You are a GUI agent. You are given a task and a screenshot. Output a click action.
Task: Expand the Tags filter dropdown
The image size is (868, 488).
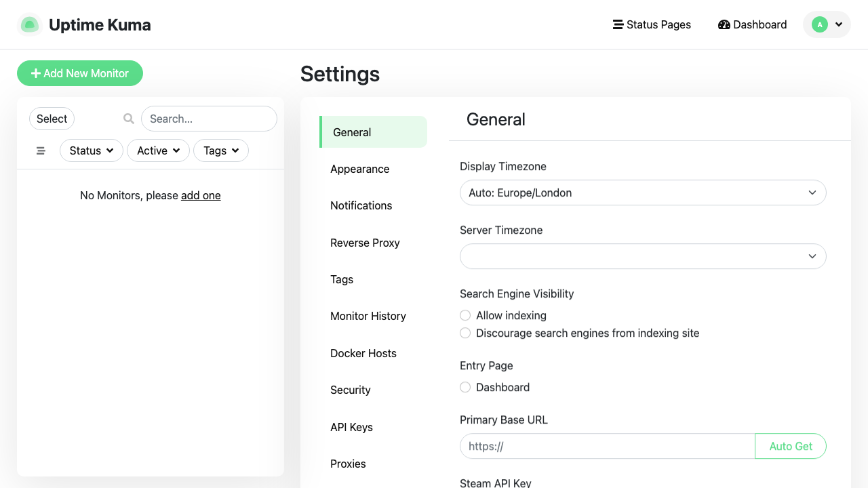click(x=221, y=150)
